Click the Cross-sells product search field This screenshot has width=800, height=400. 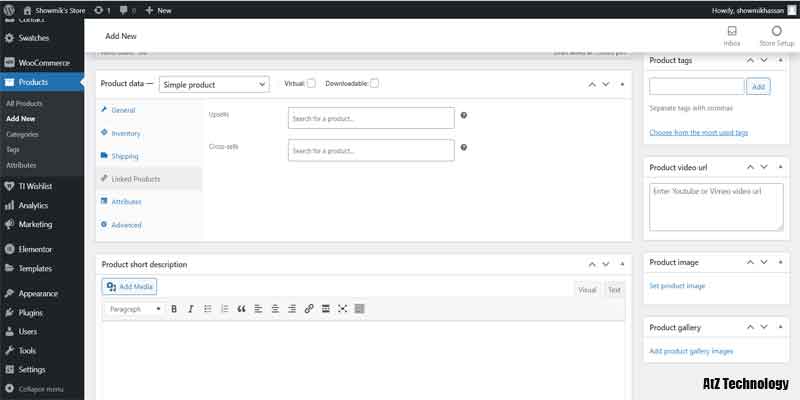(370, 150)
